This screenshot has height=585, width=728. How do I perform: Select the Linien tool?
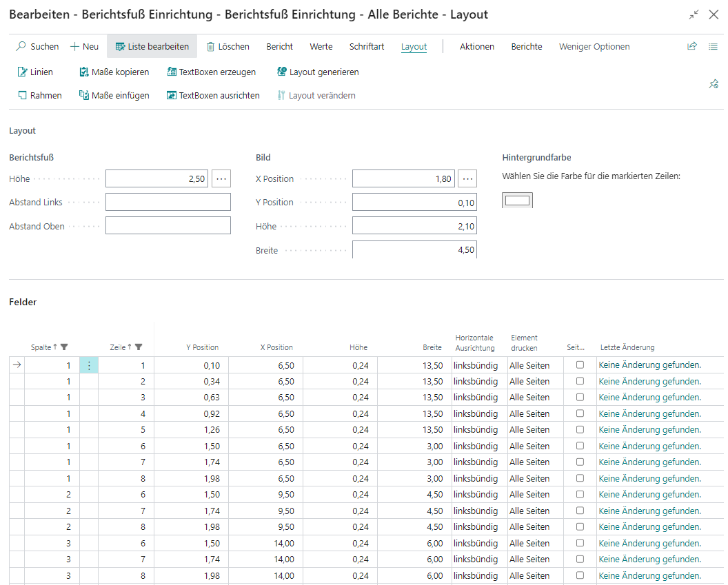coord(34,71)
